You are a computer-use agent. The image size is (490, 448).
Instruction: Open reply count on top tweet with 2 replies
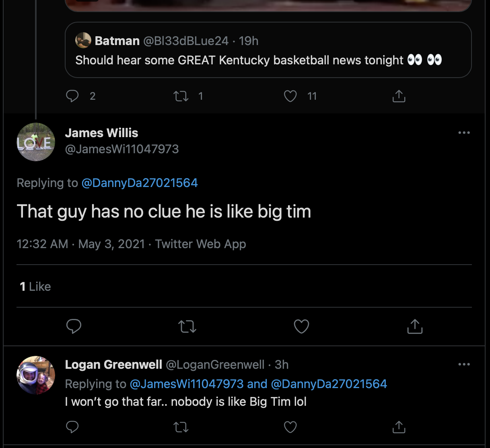point(72,96)
